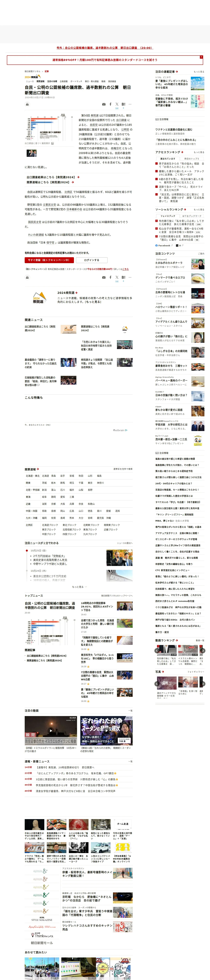
Task: Share article on X under the headline
Action: click(117, 104)
